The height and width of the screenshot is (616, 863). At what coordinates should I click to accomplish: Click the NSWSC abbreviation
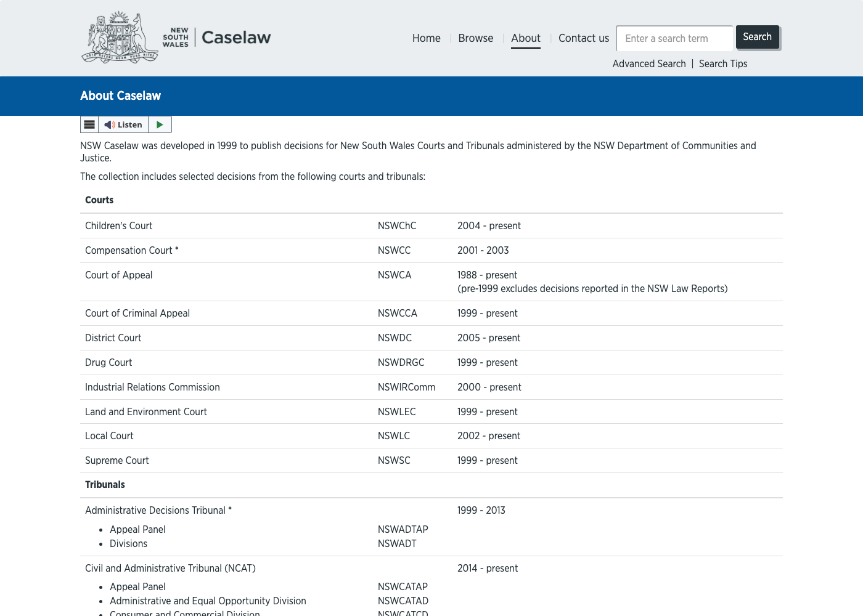point(395,461)
